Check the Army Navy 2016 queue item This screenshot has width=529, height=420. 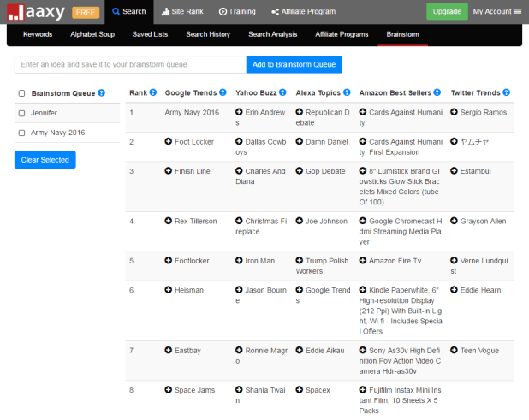pos(22,133)
